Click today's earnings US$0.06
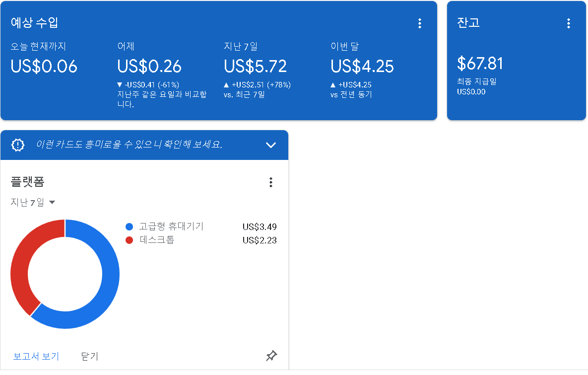Viewport: 588px width, 375px height. click(x=44, y=67)
